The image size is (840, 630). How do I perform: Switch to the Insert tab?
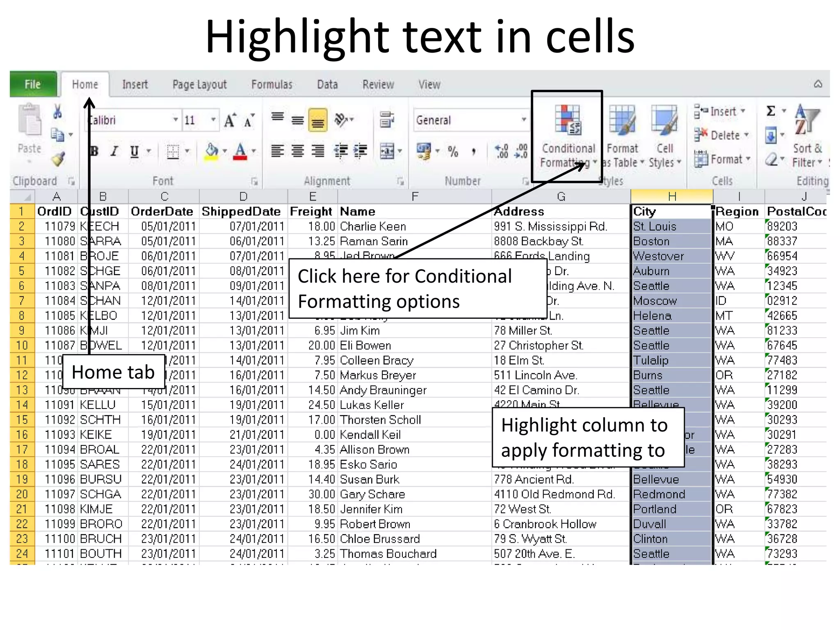pos(135,84)
